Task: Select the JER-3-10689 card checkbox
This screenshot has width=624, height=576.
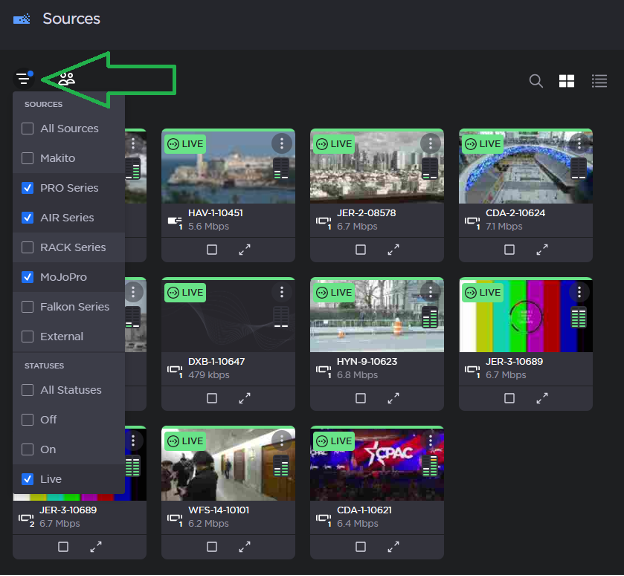Action: pyautogui.click(x=509, y=398)
